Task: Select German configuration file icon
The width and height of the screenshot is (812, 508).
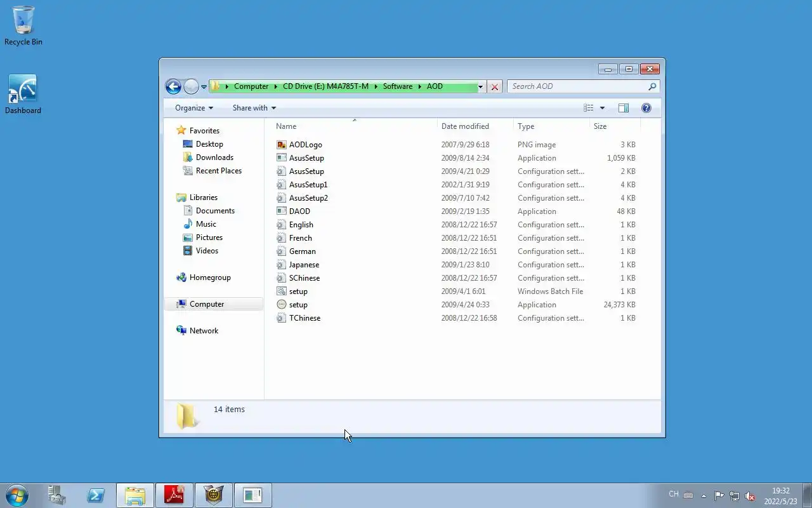Action: [x=282, y=251]
